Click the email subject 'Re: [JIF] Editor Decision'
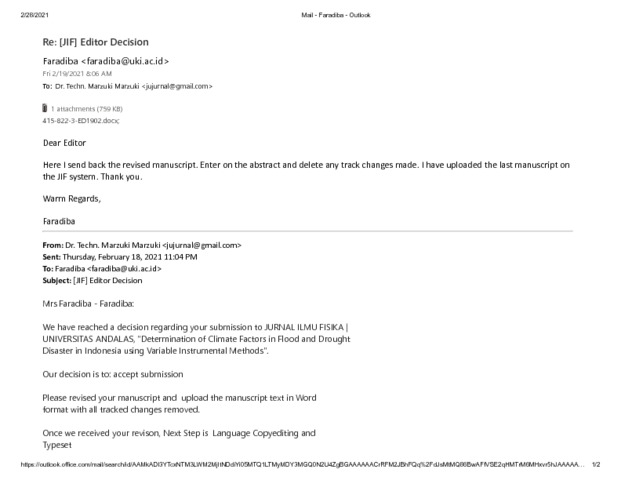 click(95, 42)
